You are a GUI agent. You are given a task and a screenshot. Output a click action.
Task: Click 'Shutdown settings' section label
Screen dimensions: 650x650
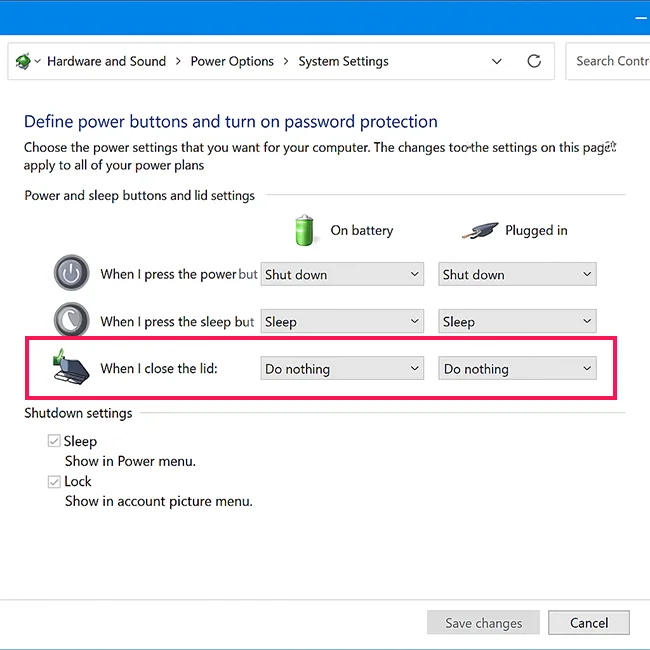point(78,413)
